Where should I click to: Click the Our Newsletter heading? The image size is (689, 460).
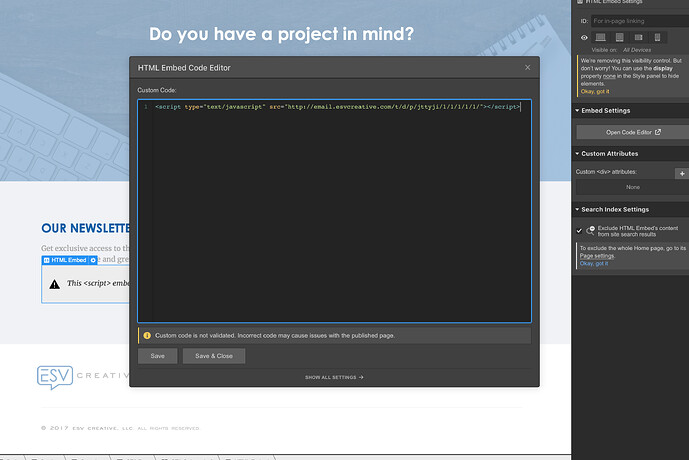click(85, 228)
